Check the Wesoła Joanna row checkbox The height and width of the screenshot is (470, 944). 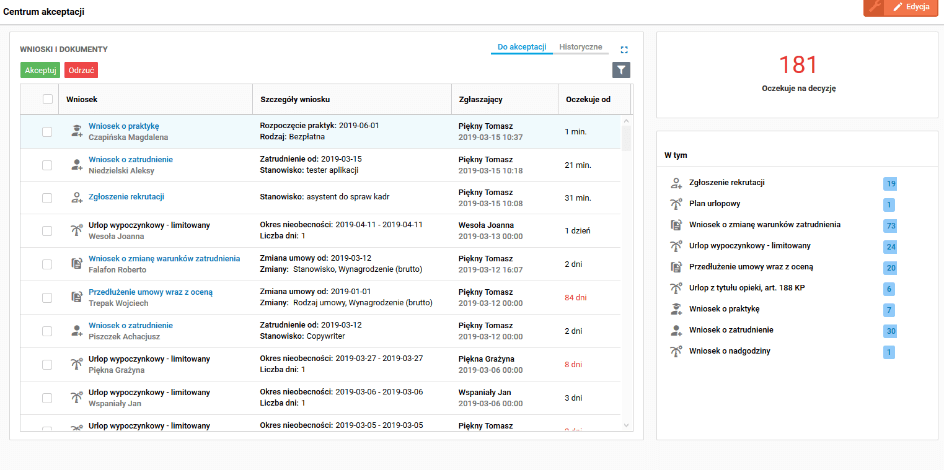(x=47, y=231)
